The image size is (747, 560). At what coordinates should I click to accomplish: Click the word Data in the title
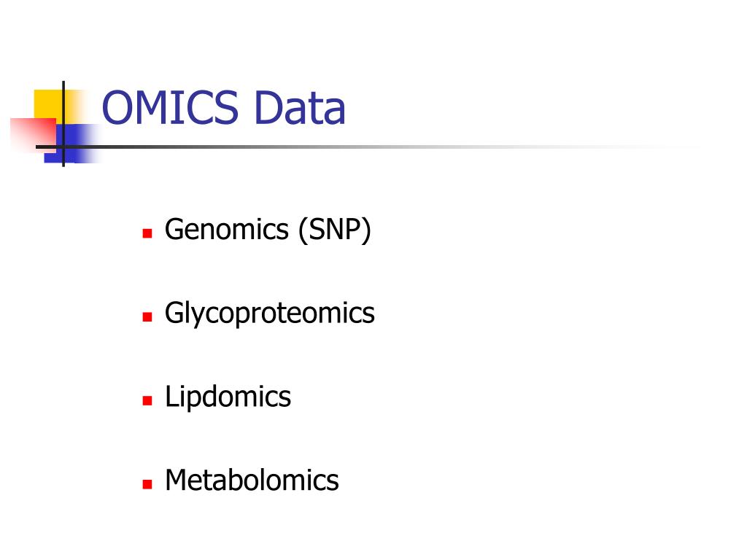click(300, 108)
